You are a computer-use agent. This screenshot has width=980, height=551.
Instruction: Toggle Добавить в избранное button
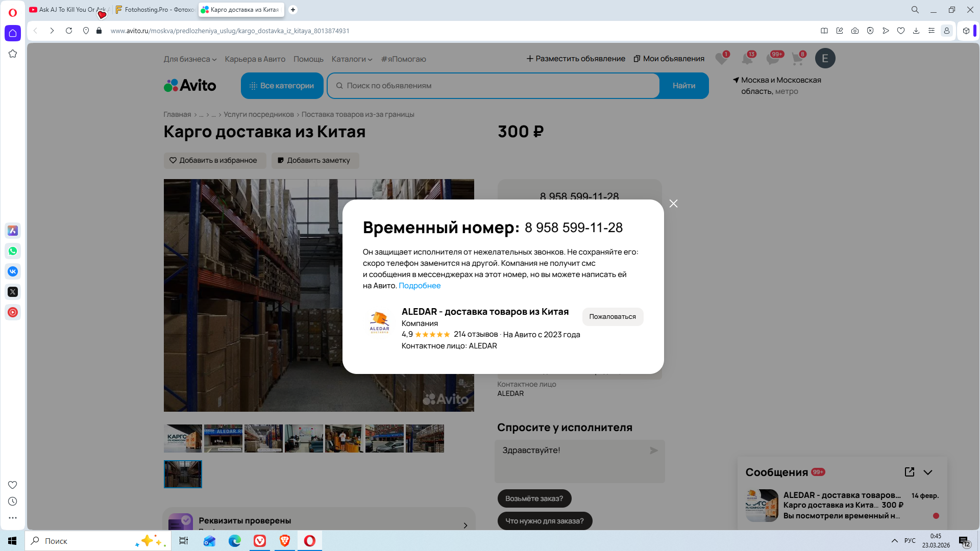click(x=214, y=160)
